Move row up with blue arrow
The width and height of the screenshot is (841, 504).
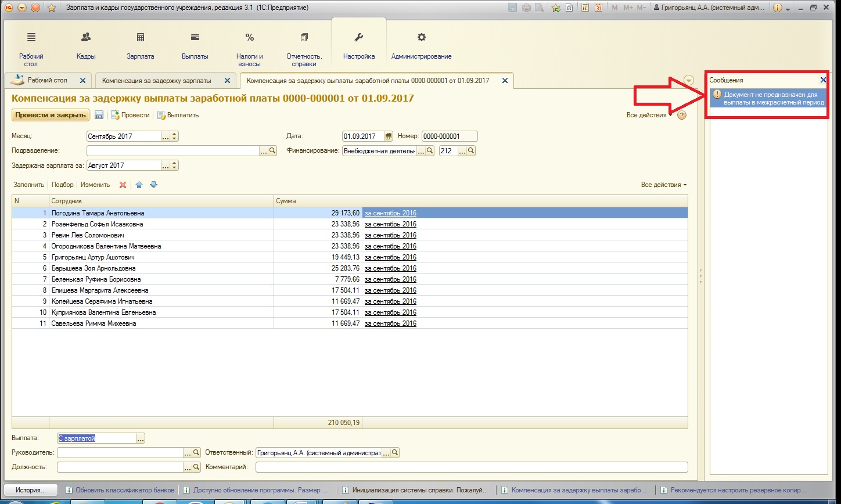pos(139,185)
